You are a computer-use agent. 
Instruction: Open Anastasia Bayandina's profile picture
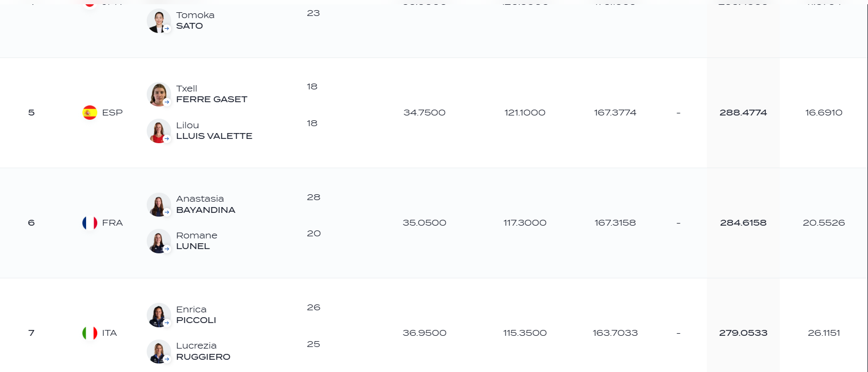pyautogui.click(x=158, y=204)
